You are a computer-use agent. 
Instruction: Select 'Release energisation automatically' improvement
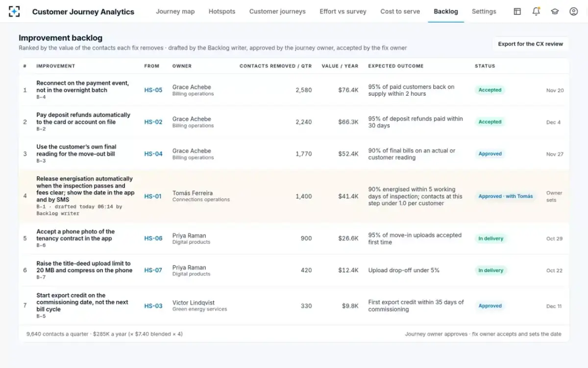point(85,189)
